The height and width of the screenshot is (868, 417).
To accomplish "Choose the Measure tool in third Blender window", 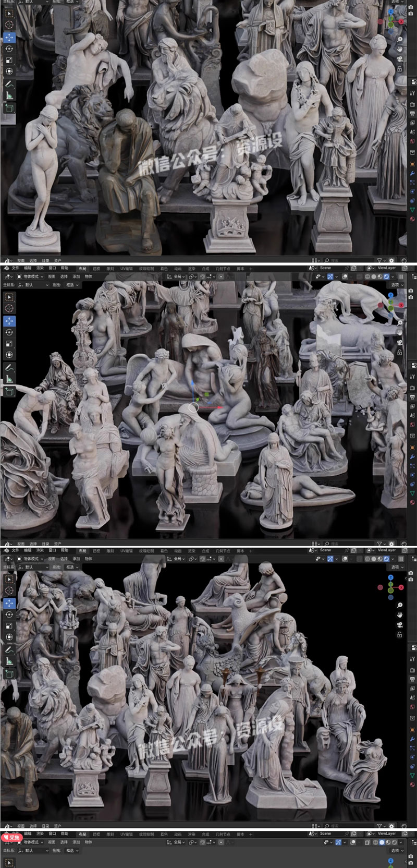I will tap(9, 662).
